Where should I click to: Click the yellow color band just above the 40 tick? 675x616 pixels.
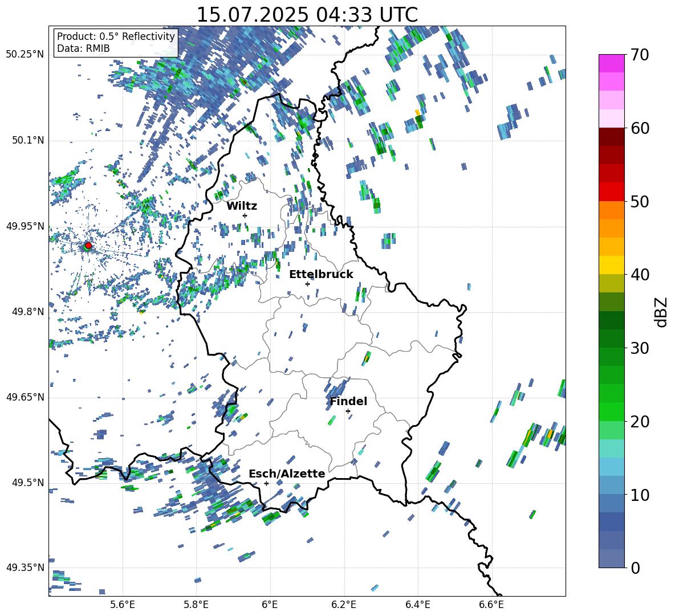pyautogui.click(x=611, y=265)
